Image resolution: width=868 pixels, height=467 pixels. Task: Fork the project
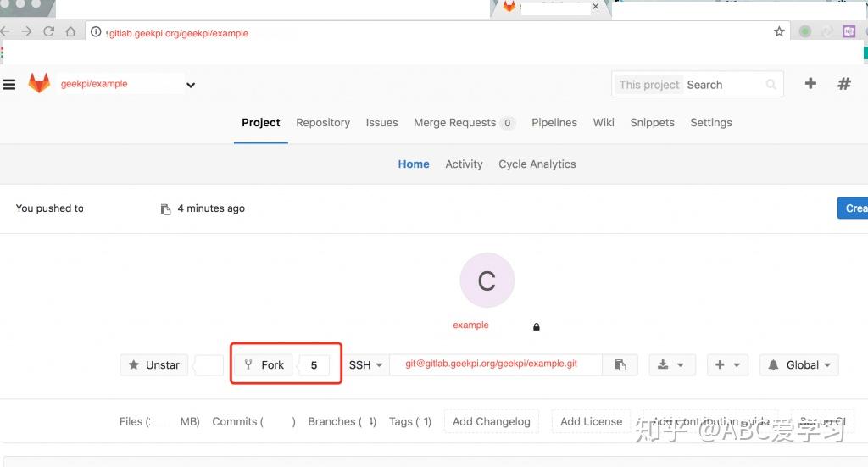pyautogui.click(x=264, y=365)
